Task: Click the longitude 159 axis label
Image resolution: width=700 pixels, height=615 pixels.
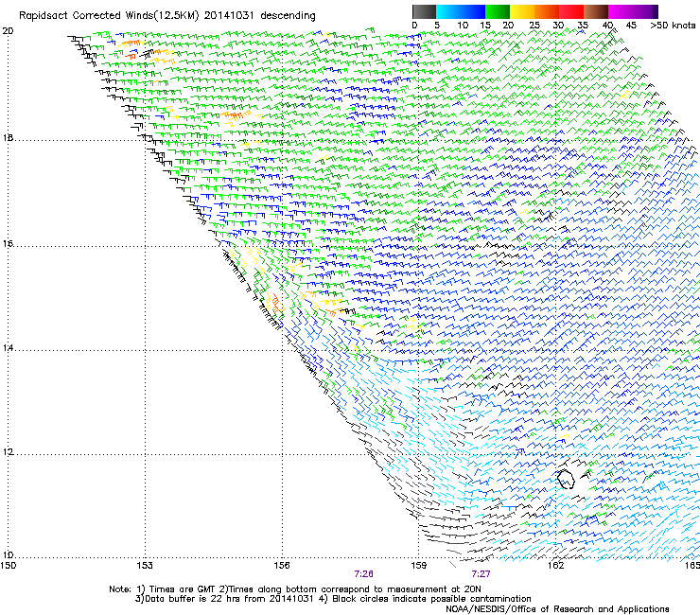Action: [419, 566]
